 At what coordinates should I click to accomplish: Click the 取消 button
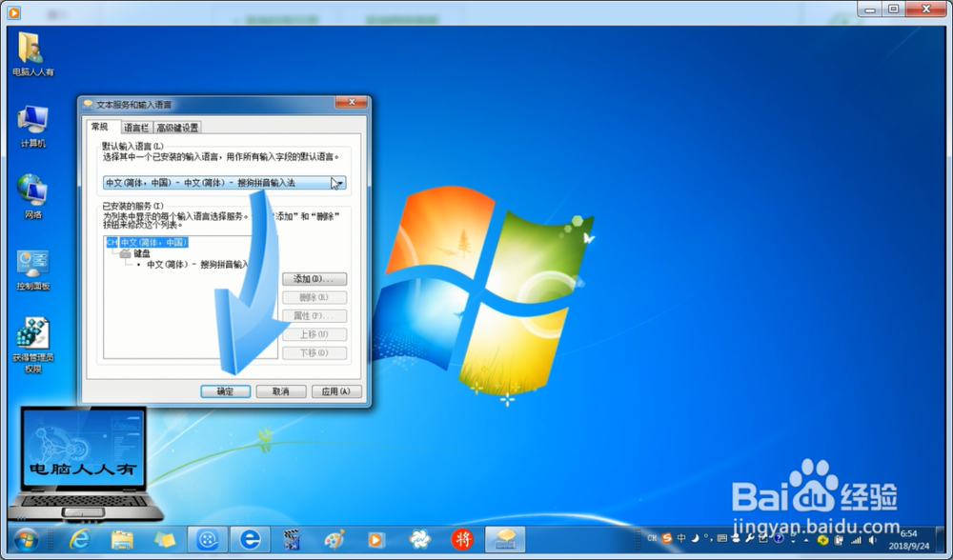coord(281,391)
